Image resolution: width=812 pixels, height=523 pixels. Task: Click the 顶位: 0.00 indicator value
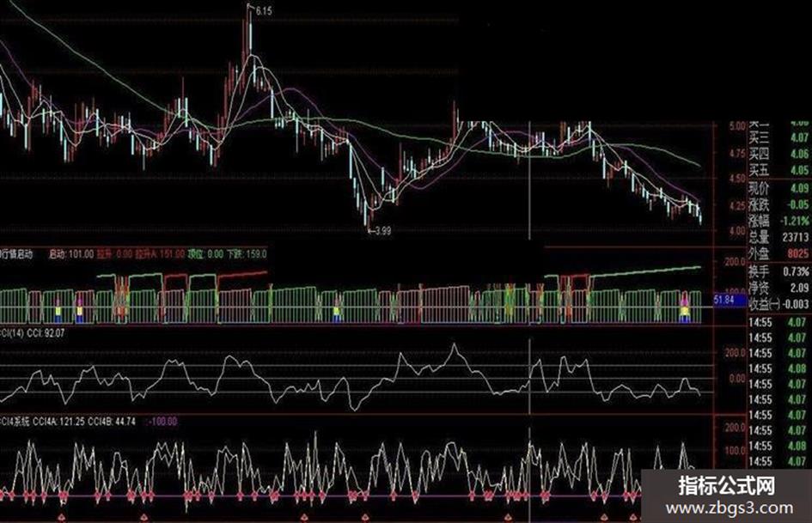click(205, 254)
